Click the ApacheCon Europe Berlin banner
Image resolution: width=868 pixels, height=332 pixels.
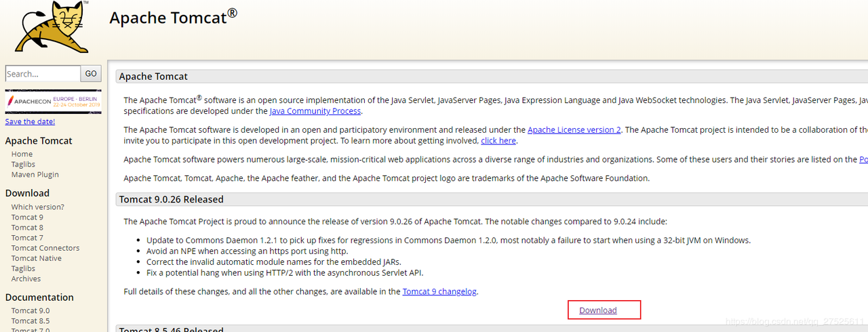click(53, 102)
